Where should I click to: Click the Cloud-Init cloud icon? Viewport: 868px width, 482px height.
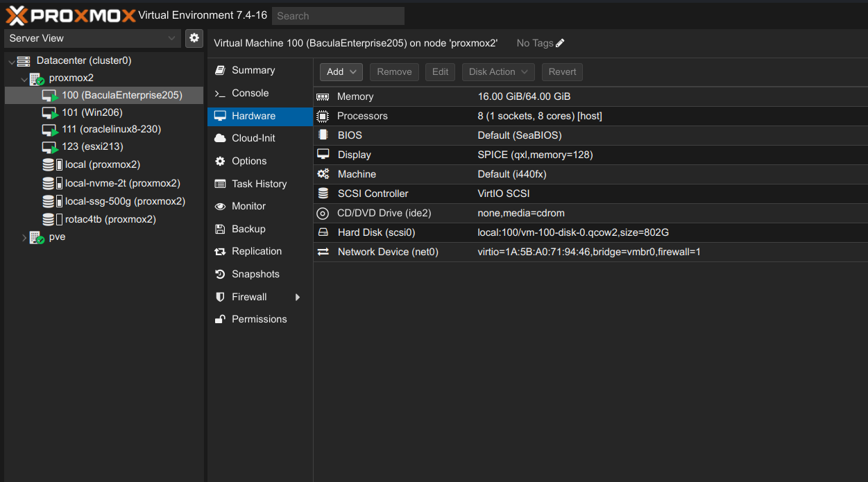point(220,139)
